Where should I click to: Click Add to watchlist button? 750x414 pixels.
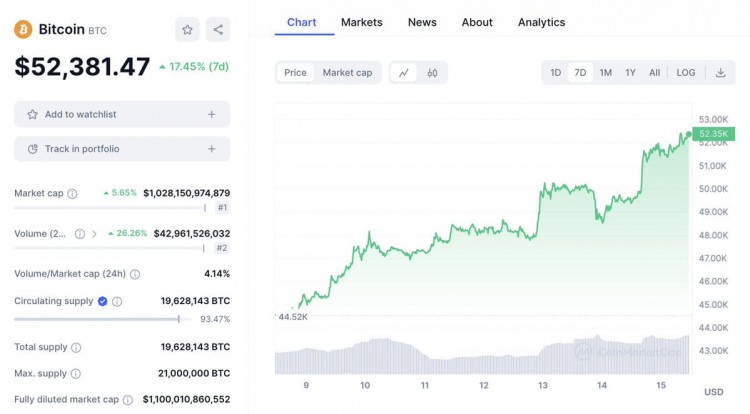[x=122, y=114]
